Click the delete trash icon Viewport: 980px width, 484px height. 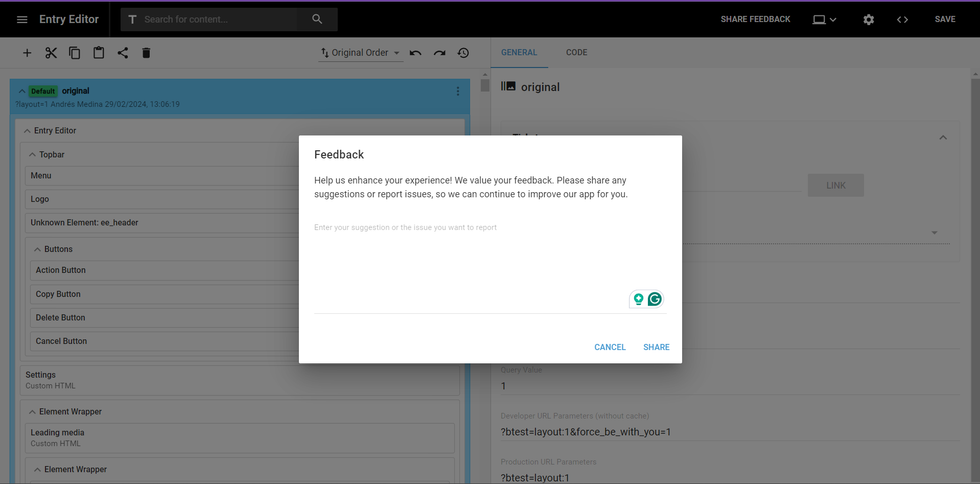(x=146, y=53)
